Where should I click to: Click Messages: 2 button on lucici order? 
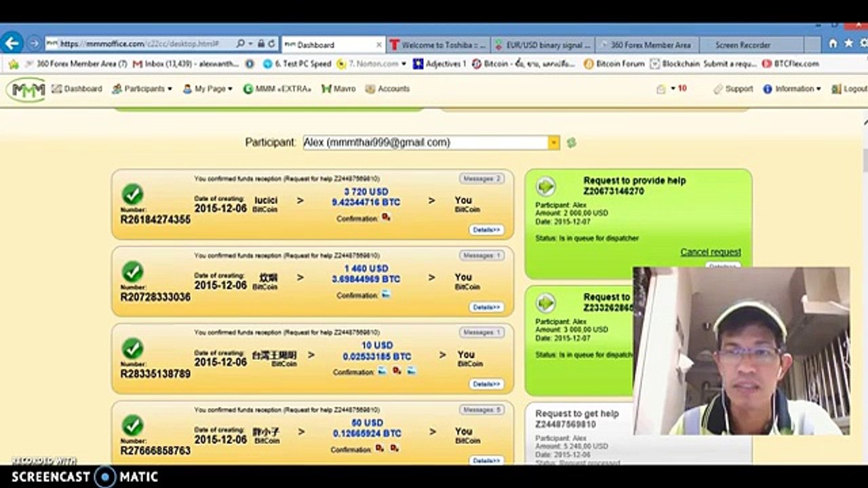(481, 178)
